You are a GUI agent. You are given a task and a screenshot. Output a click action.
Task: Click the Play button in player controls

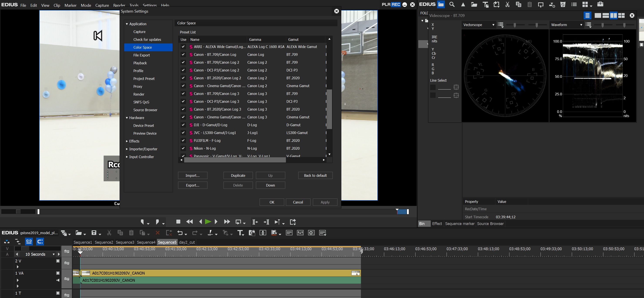(208, 222)
